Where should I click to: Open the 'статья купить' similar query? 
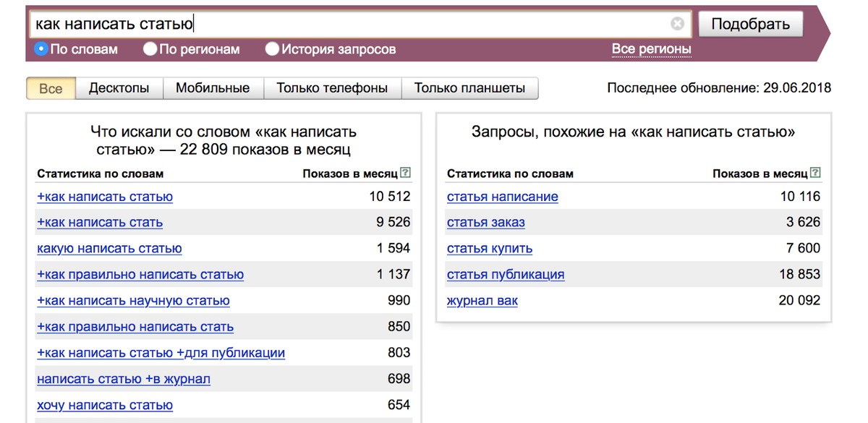coord(490,249)
